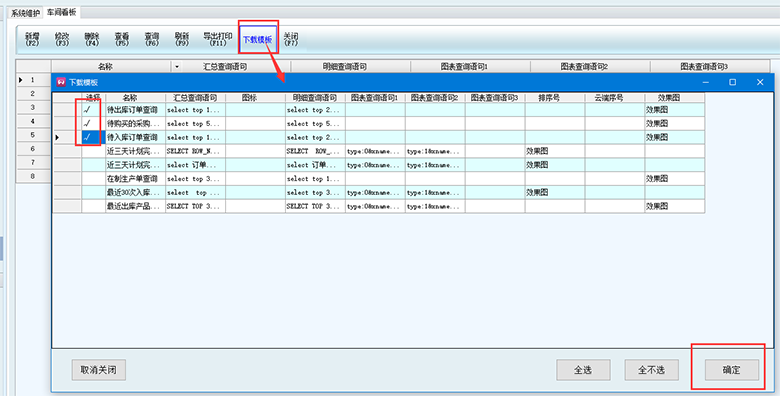780x396 pixels.
Task: Select the 在制生产单查询 name cell
Action: [x=135, y=179]
